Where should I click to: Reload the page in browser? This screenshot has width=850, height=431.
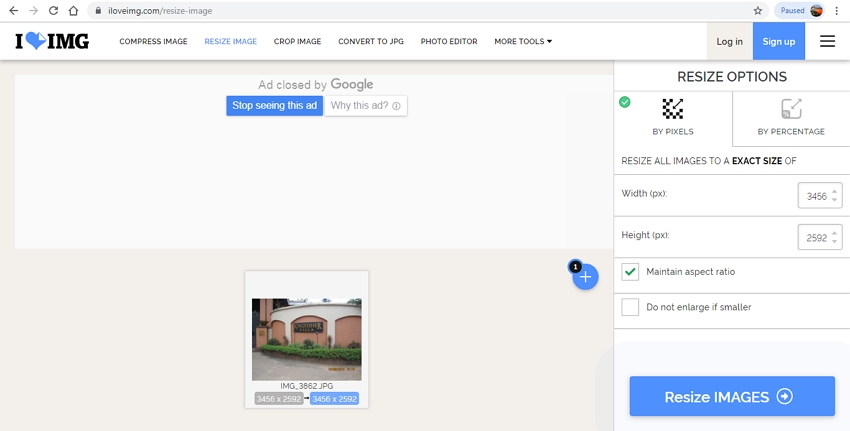coord(53,10)
